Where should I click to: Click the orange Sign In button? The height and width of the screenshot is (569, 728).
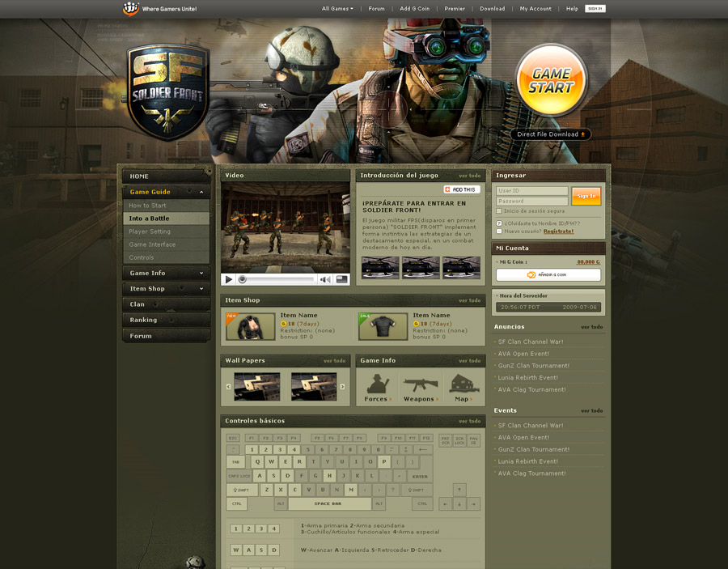[x=586, y=196]
